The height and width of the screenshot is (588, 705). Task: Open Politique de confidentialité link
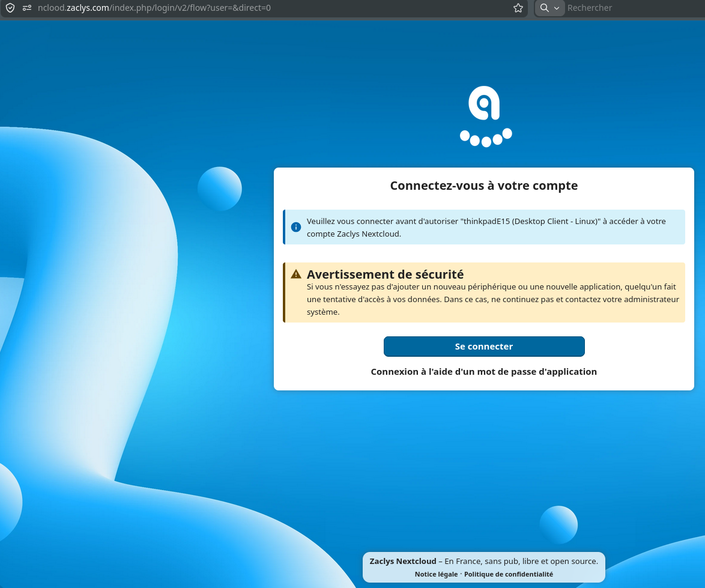pos(509,574)
